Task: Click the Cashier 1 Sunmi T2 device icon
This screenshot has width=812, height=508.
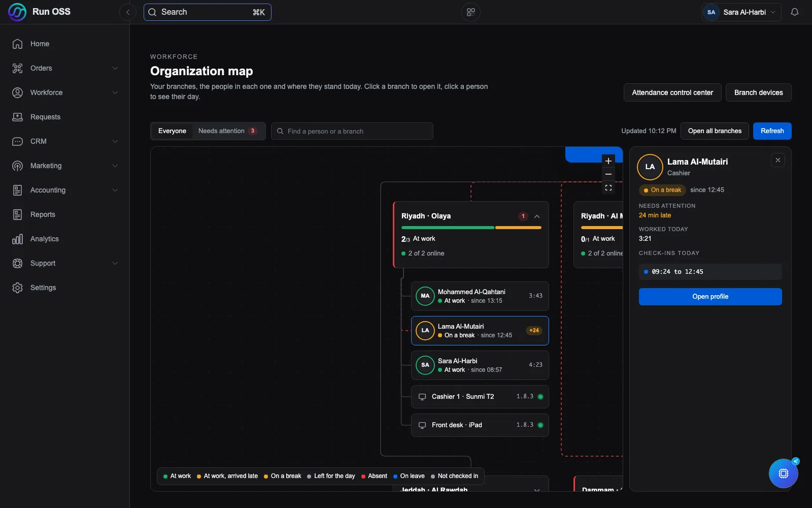Action: tap(422, 397)
